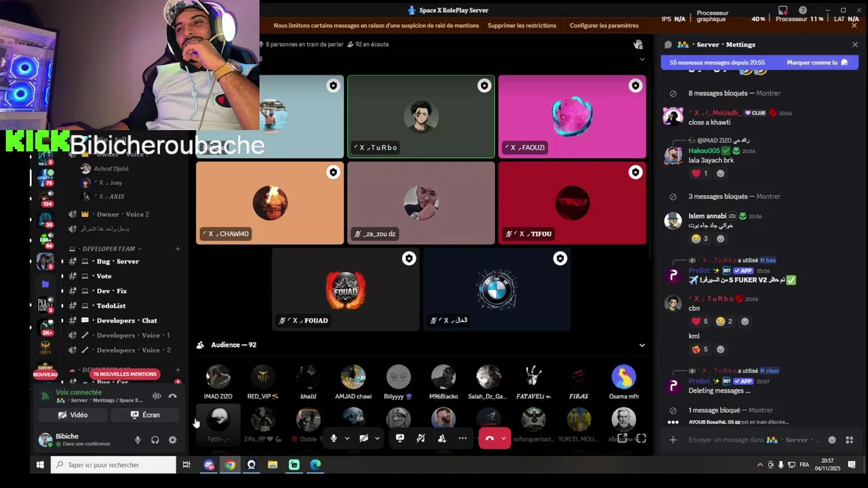Image resolution: width=868 pixels, height=488 pixels.
Task: Open dropdown arrow beside red hang-up button
Action: pyautogui.click(x=503, y=439)
